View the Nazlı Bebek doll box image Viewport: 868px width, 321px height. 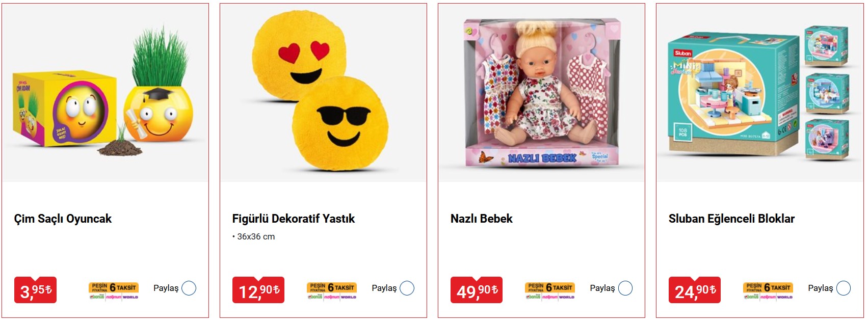point(542,93)
